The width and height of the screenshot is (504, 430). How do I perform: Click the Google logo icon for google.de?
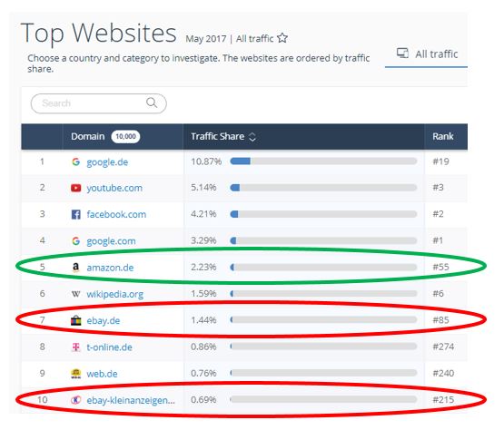pyautogui.click(x=76, y=161)
